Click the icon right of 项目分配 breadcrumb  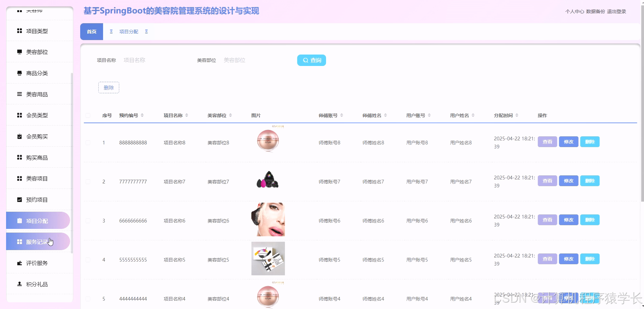146,32
